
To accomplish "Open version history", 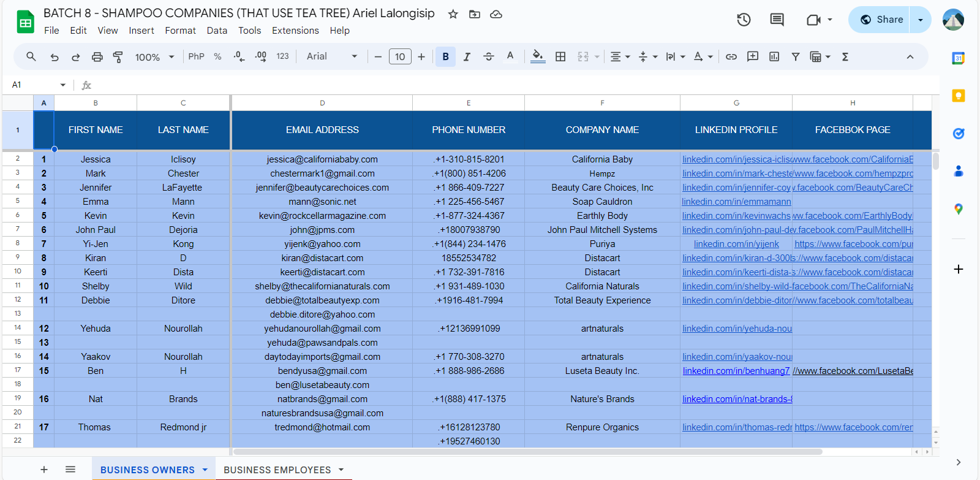I will 744,20.
